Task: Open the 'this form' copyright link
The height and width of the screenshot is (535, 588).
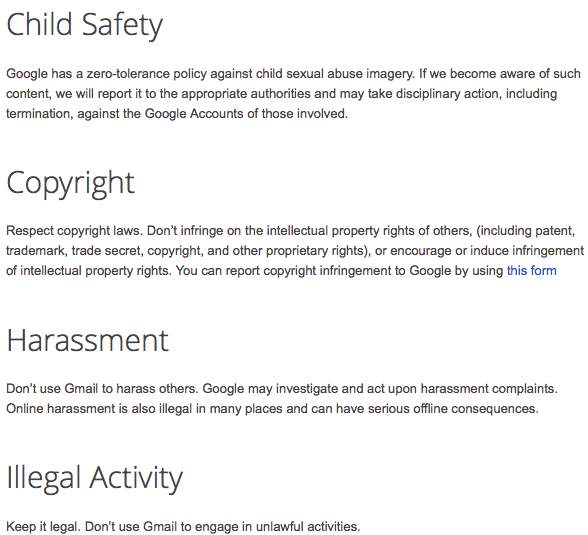Action: pos(531,271)
